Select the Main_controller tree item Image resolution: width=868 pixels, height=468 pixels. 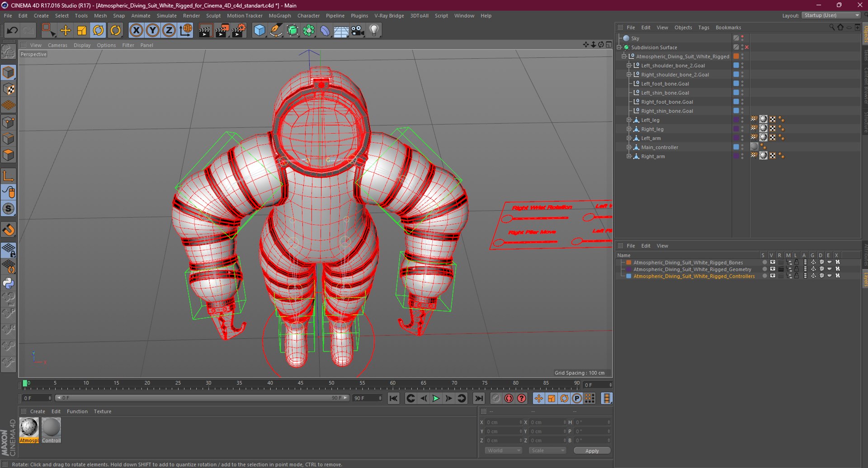[660, 147]
